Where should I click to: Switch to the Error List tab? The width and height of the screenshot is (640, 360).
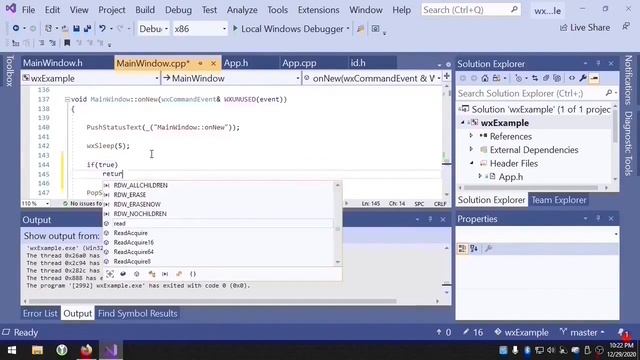[40, 313]
